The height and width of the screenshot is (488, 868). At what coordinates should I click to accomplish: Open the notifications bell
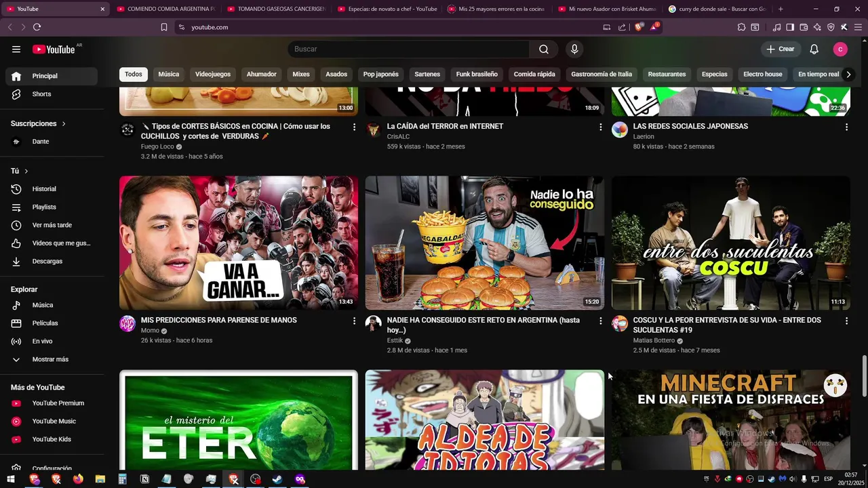pos(814,49)
